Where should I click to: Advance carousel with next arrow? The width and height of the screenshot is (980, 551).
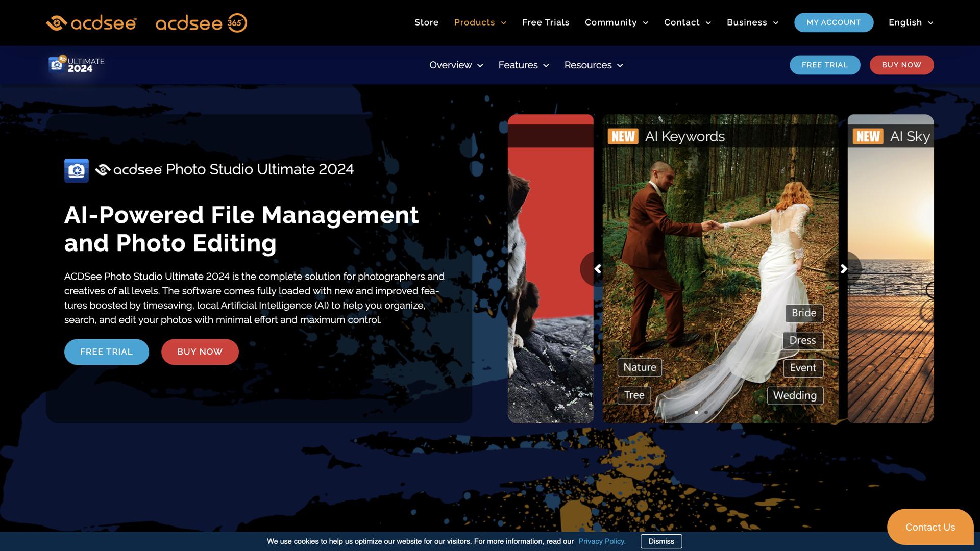pos(844,269)
